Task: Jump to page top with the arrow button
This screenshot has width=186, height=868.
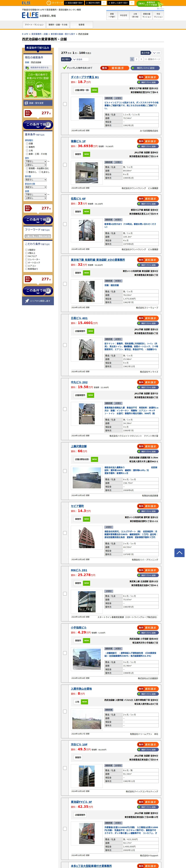Action: 179,553
